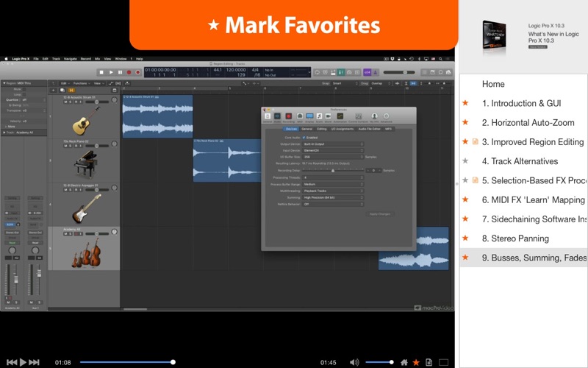Click the Logic record button
Viewport: 588px width, 368px height.
coord(129,72)
